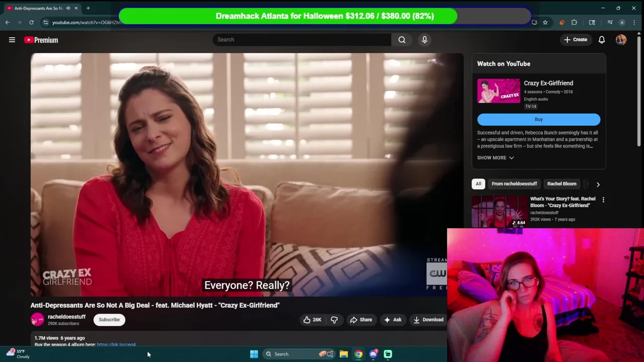Open What's Your Story video thumbnail
Screen dimensions: 644x362
[500, 212]
